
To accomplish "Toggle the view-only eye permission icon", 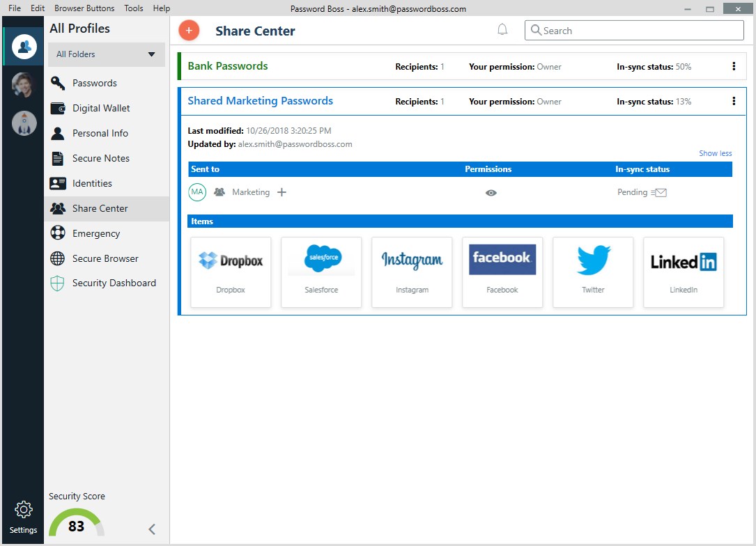I will coord(491,193).
